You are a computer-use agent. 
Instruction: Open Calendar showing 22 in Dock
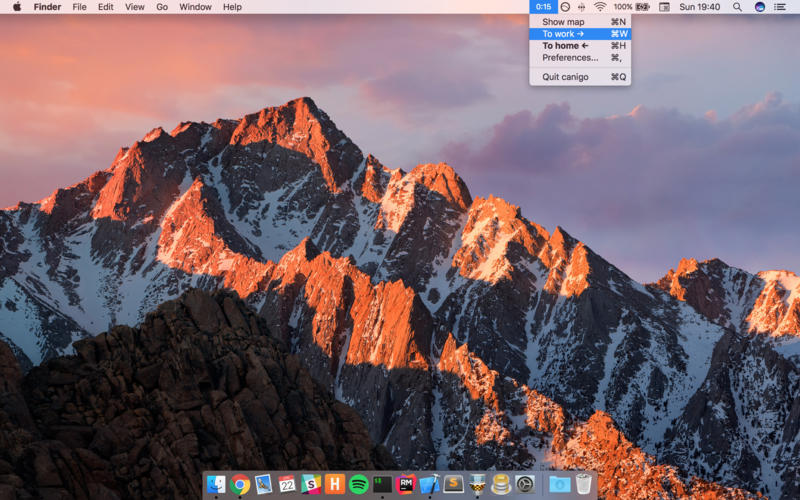[287, 484]
